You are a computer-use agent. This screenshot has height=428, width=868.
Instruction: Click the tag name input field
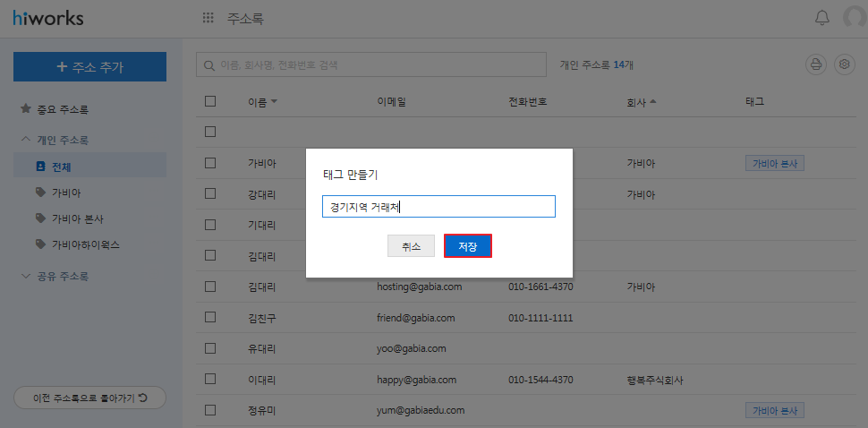438,207
